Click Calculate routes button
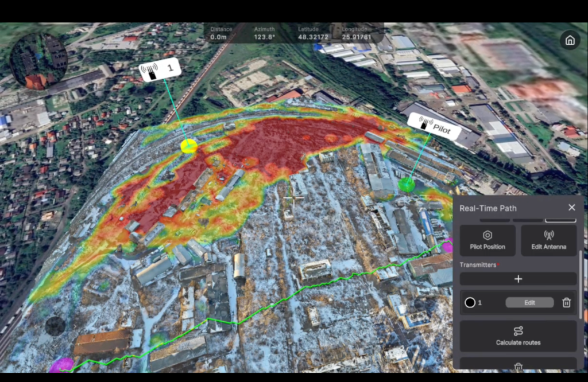This screenshot has width=588, height=382. tap(518, 336)
